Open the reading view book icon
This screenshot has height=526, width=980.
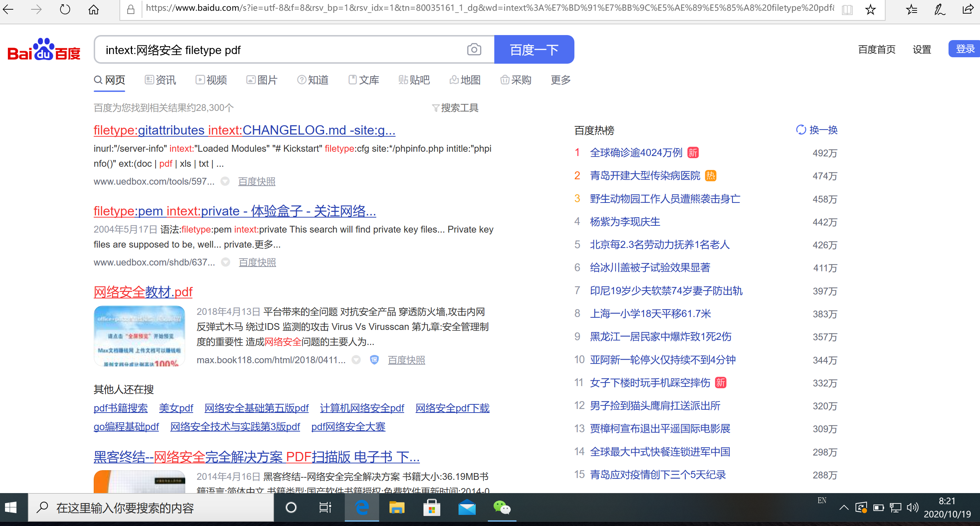coord(847,9)
